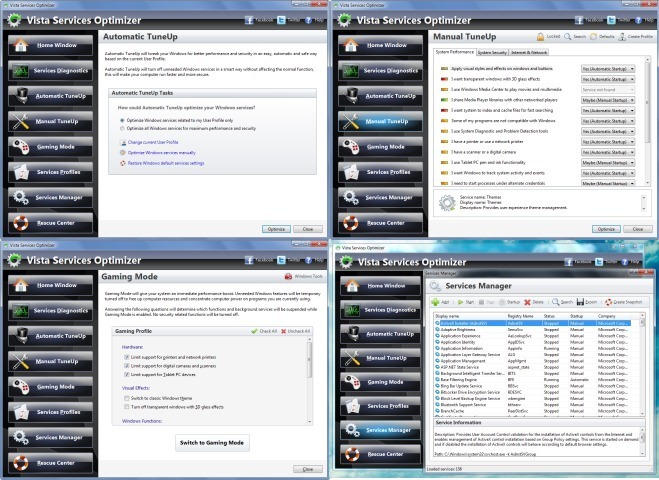Click 'Optimize Windows services manually' link

(161, 153)
